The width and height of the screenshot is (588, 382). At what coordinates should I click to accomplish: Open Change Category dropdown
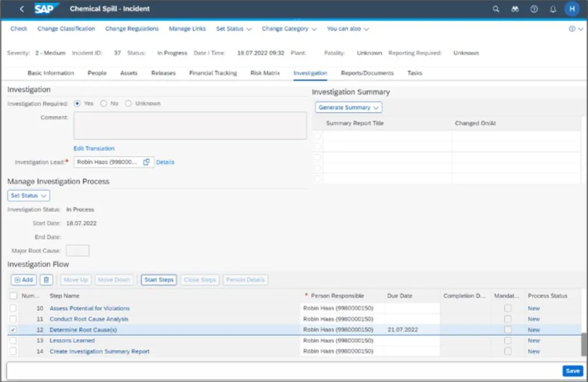(289, 29)
